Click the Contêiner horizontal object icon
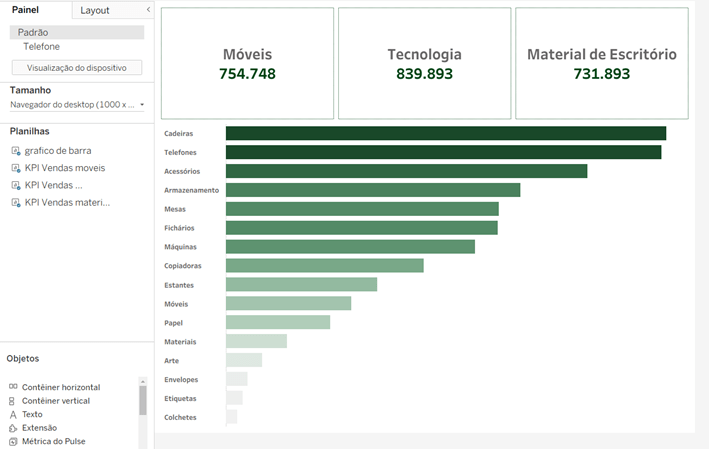Viewport: 709px width, 449px height. (12, 387)
